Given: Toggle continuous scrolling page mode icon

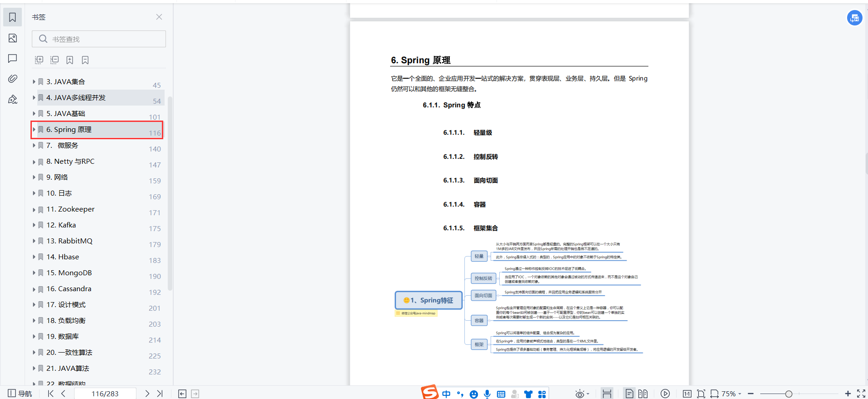Looking at the screenshot, I should click(x=607, y=394).
